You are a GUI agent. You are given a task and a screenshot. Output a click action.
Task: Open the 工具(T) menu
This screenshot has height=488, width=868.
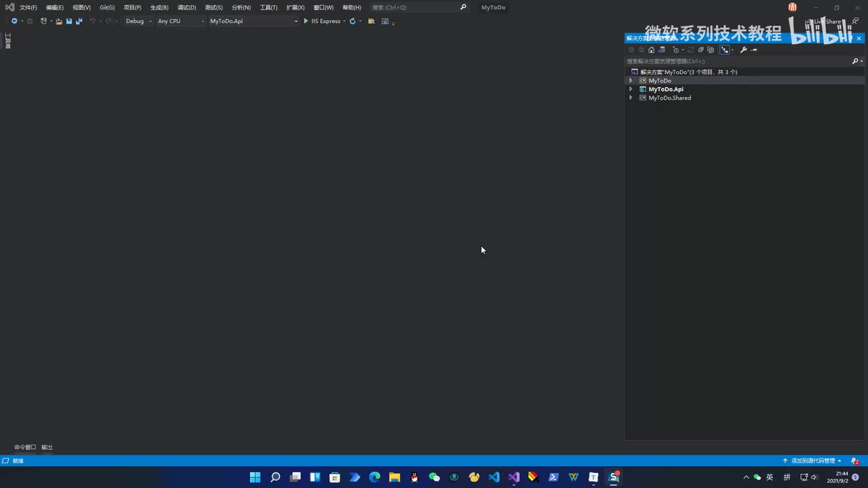coord(269,7)
